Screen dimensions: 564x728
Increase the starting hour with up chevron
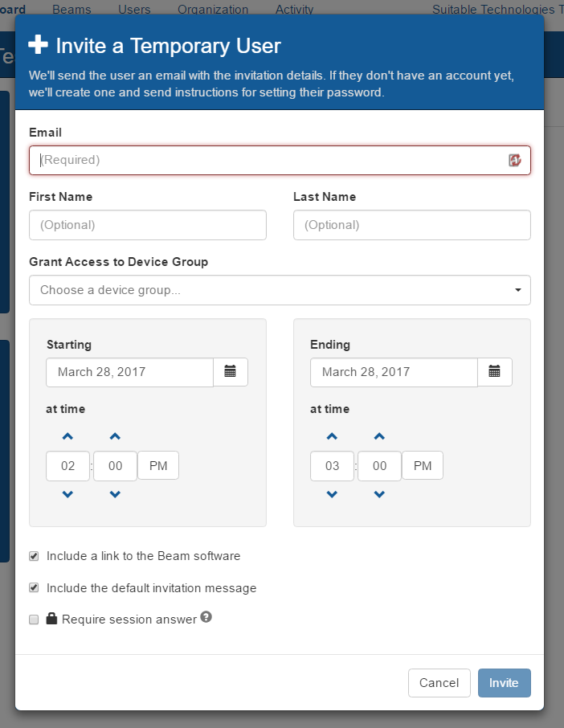tap(67, 437)
